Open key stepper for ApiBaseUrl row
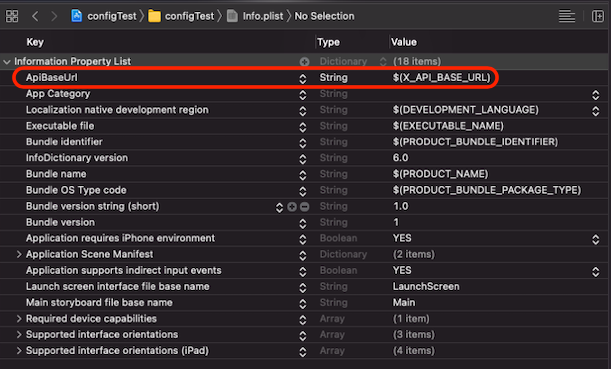The width and height of the screenshot is (611, 369). click(303, 78)
